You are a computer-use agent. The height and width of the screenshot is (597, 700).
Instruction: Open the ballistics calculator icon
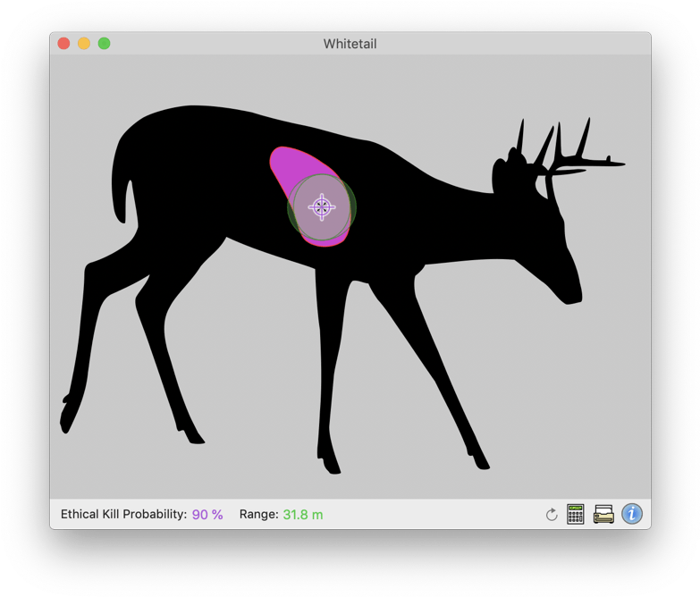(x=576, y=514)
